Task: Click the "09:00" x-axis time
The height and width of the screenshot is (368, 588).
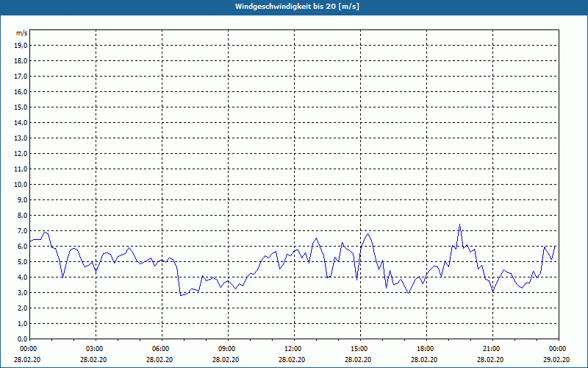Action: 226,349
